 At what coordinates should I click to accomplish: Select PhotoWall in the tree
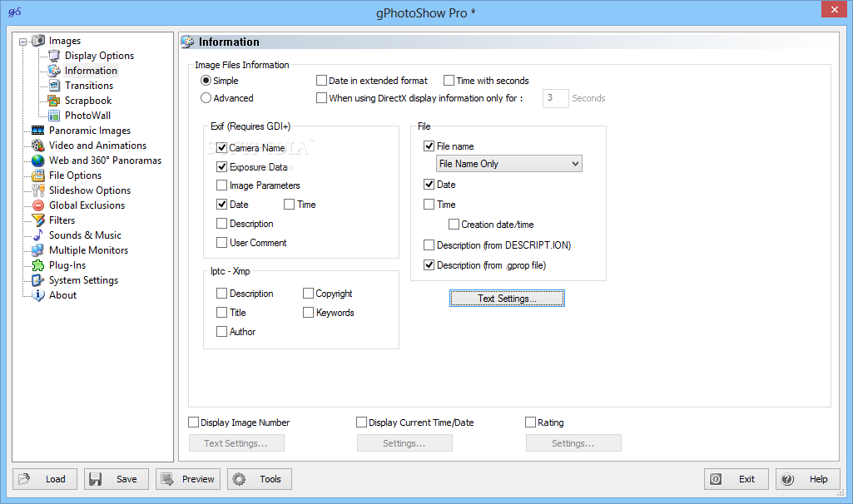tap(87, 116)
